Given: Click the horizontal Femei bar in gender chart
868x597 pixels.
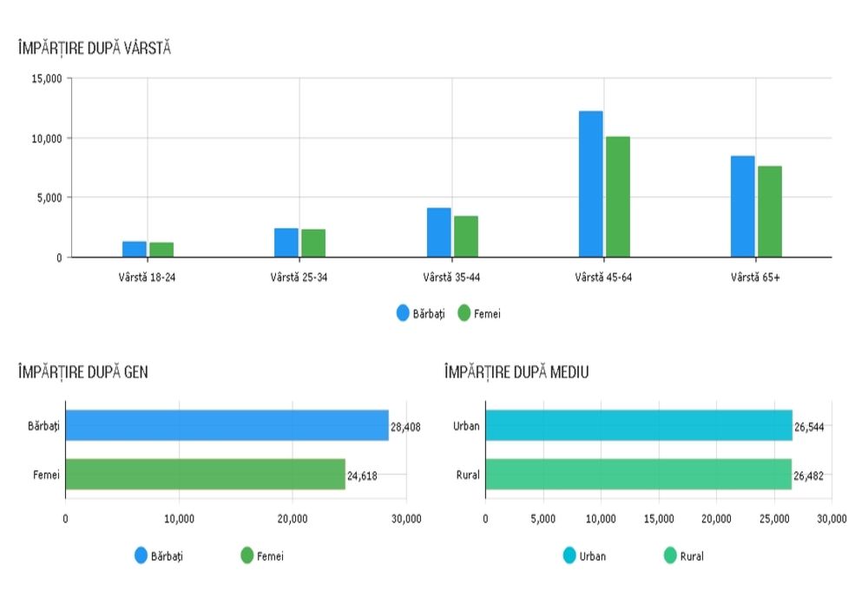Looking at the screenshot, I should pyautogui.click(x=205, y=475).
